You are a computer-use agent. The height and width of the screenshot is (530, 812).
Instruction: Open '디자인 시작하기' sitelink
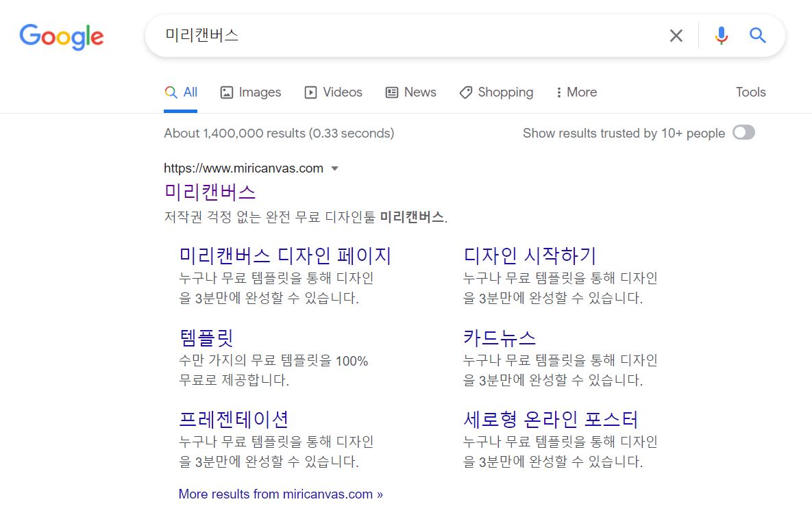(530, 255)
